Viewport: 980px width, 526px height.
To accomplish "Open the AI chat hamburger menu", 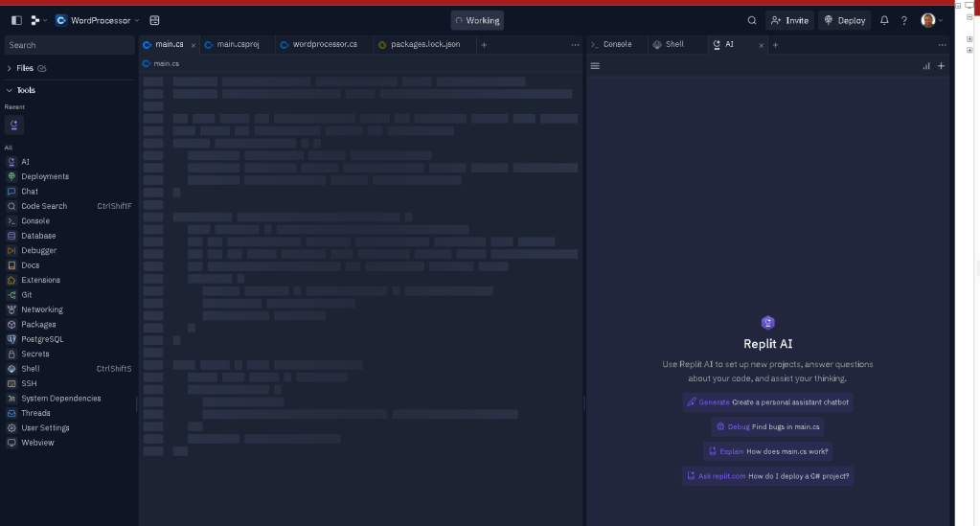I will (595, 66).
